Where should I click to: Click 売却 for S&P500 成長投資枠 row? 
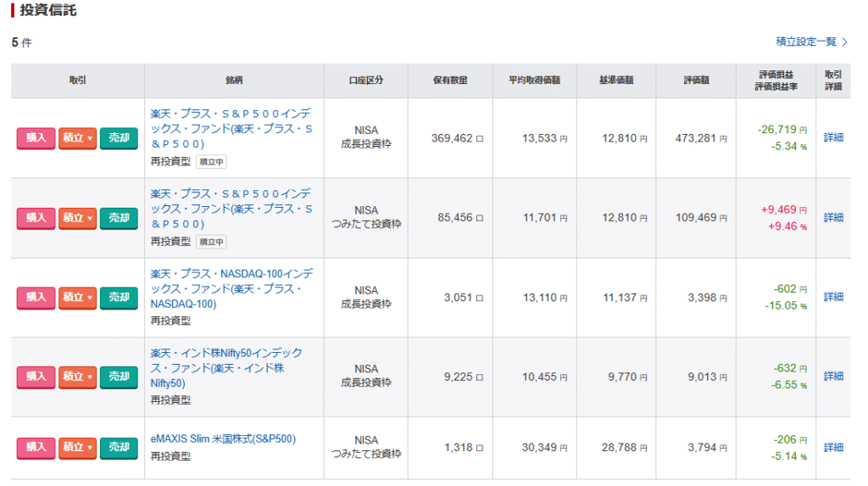[119, 138]
